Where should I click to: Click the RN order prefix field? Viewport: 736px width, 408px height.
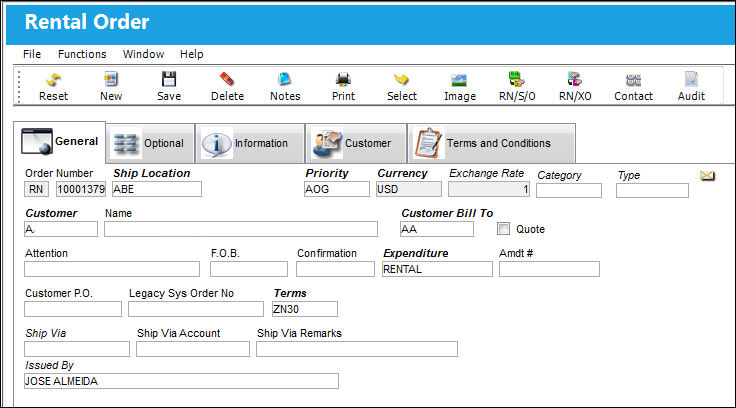36,189
